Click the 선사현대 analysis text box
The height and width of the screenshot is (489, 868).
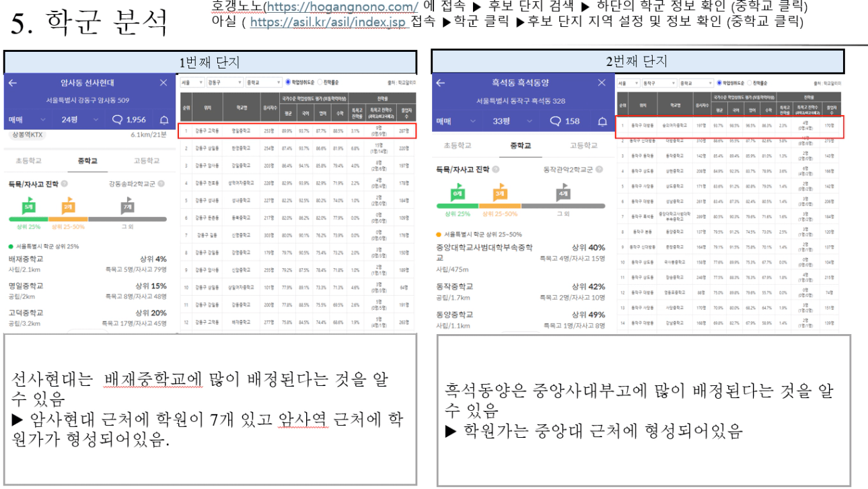[210, 409]
